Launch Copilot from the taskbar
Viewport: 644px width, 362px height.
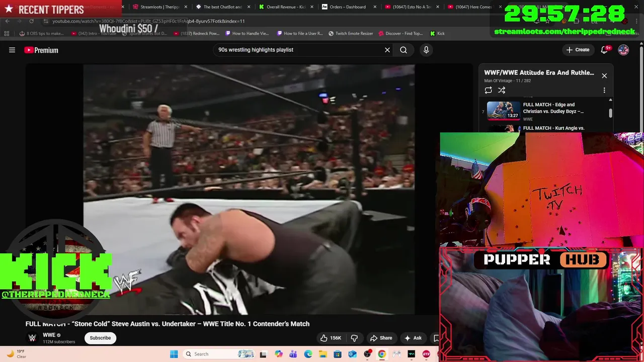click(279, 354)
